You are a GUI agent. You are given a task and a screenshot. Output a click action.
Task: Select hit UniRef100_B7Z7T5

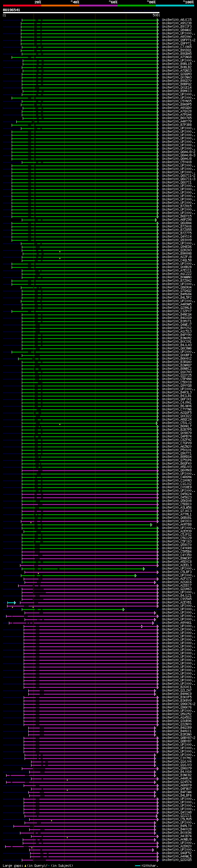(176, 233)
